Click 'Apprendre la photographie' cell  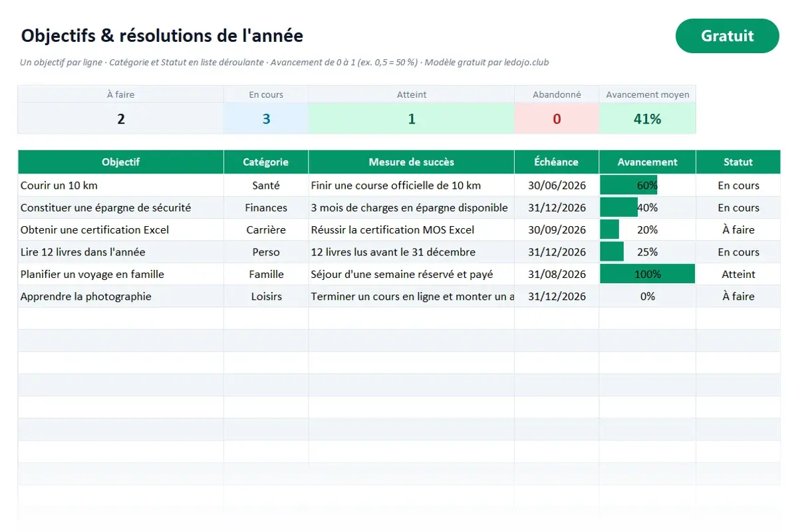120,296
